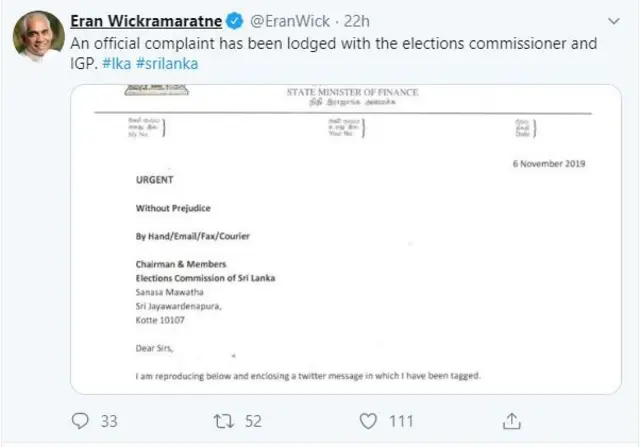Open the share icon for this tweet
Viewport: 640px width, 447px height.
tap(512, 420)
